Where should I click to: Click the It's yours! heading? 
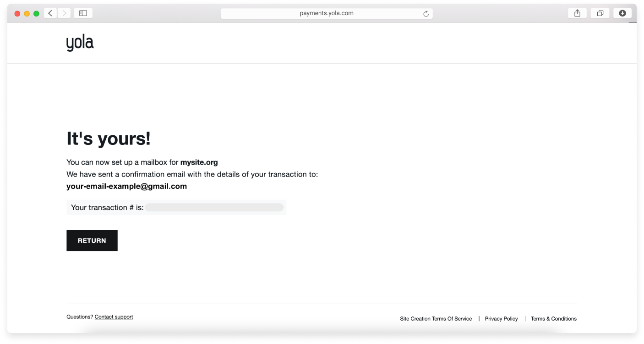108,139
